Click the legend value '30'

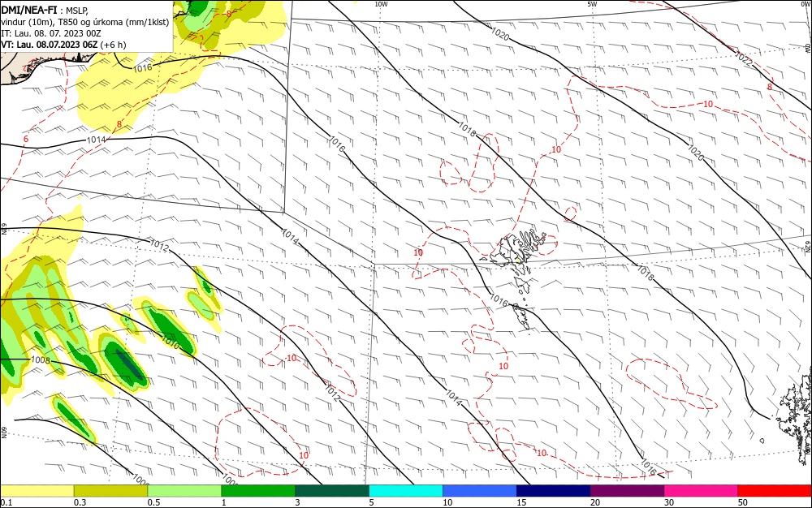[669, 502]
